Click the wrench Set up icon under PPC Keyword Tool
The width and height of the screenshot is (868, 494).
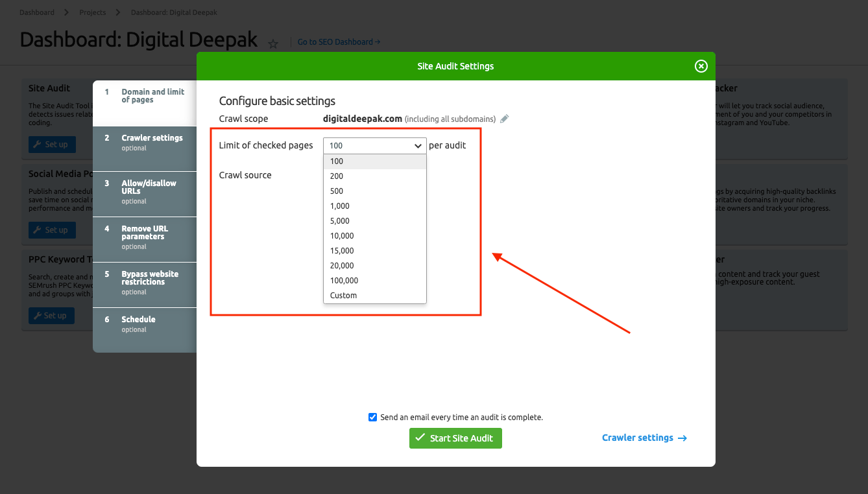52,315
